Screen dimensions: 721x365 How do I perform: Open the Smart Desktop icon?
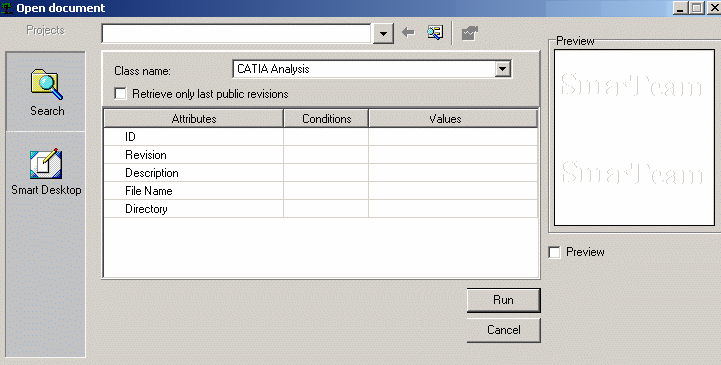pyautogui.click(x=46, y=164)
